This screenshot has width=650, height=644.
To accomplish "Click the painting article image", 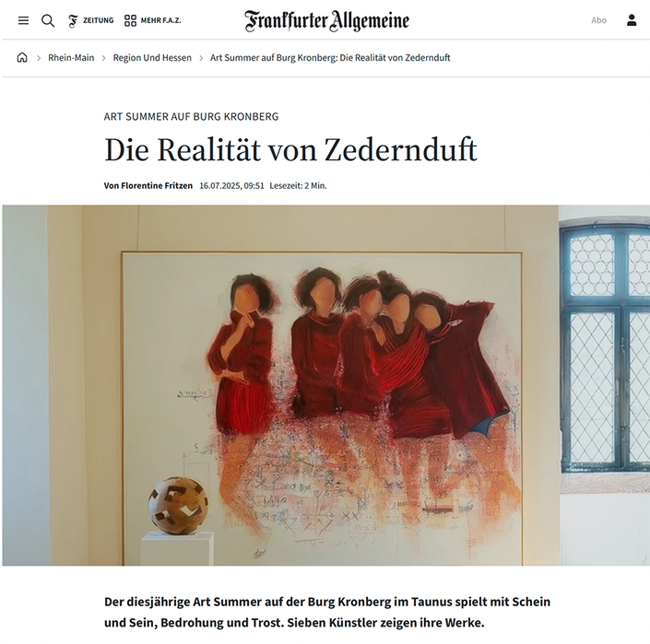I will coord(325,385).
